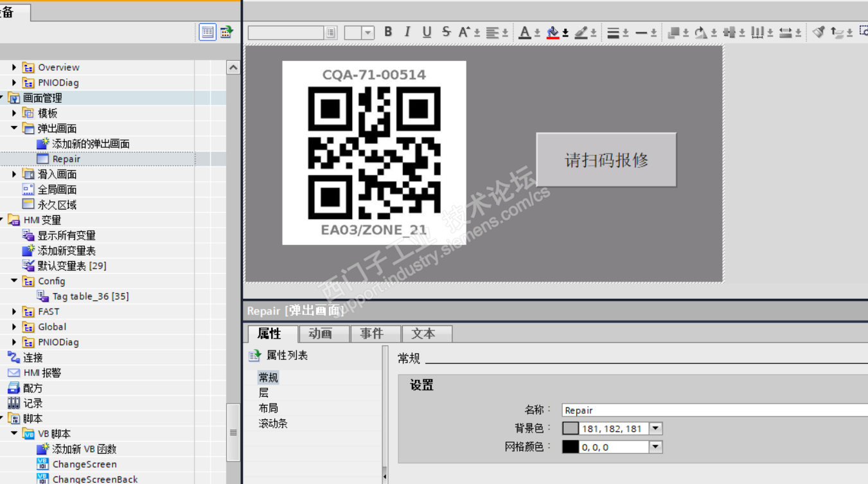
Task: Select 记录 in the project tree
Action: point(33,404)
